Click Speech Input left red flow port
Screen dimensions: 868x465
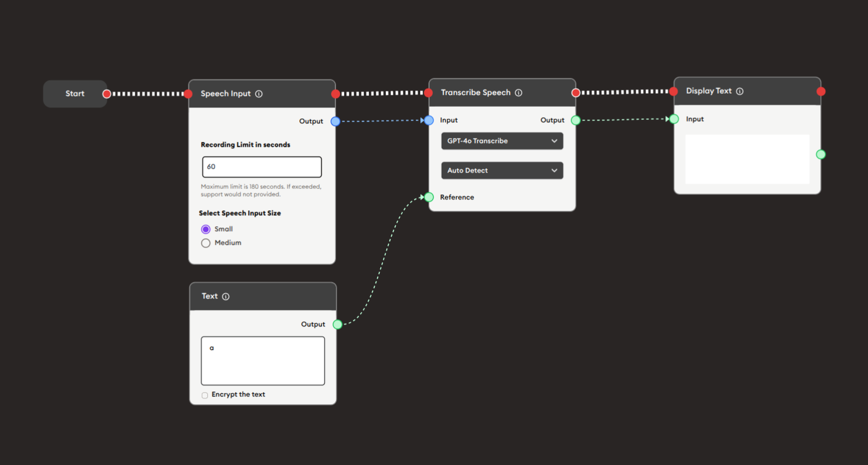point(189,94)
